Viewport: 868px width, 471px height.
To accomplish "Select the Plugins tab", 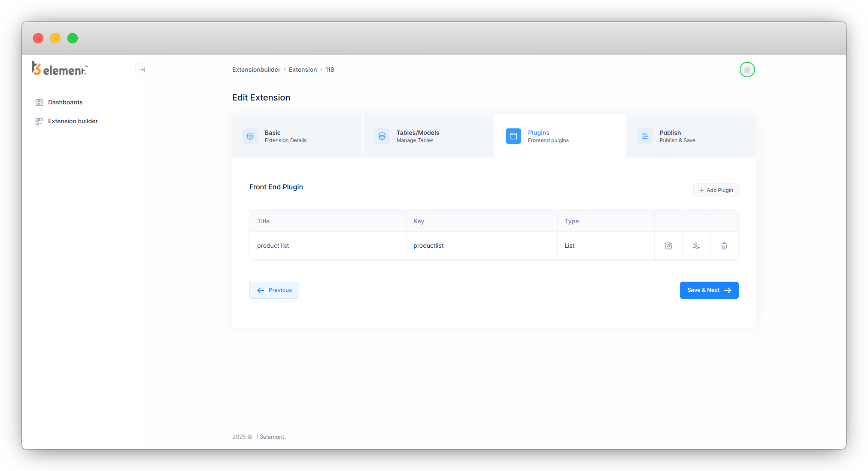I will click(x=560, y=136).
